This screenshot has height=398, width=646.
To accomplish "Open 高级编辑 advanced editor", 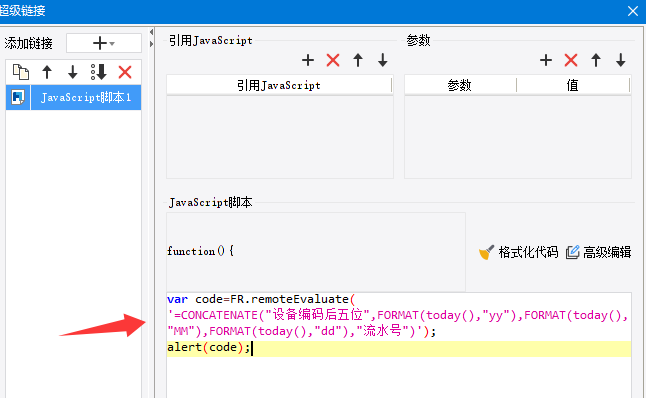I will coord(599,252).
